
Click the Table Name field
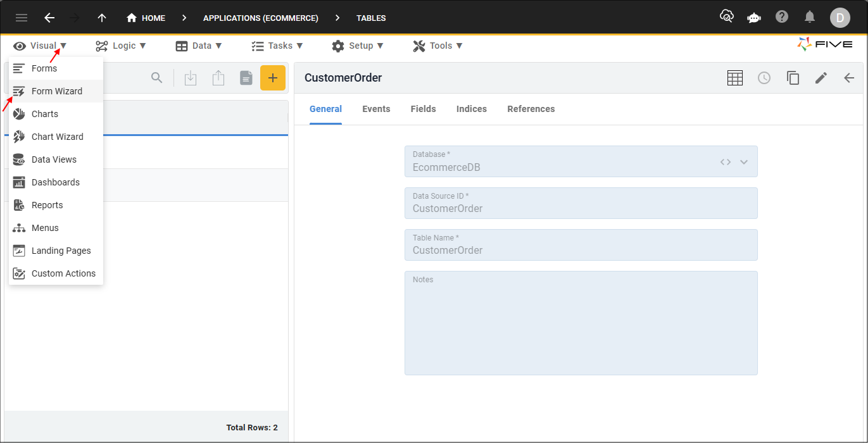coord(581,245)
